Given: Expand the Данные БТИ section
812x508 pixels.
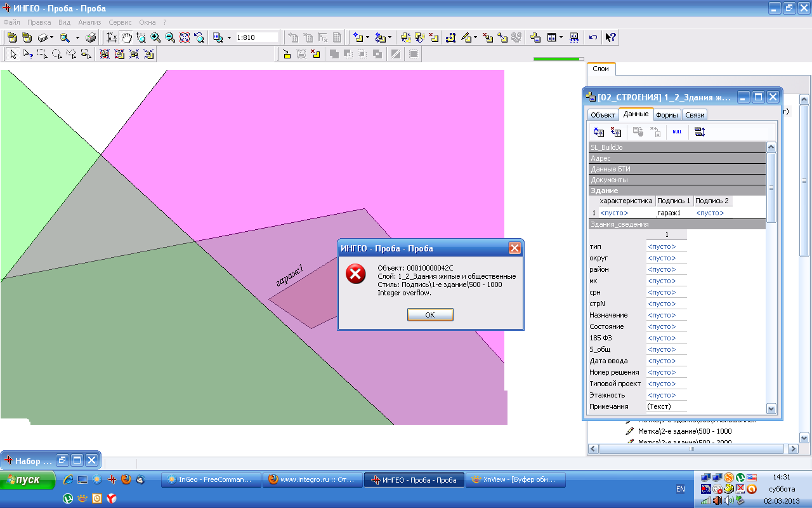Looking at the screenshot, I should click(x=677, y=169).
